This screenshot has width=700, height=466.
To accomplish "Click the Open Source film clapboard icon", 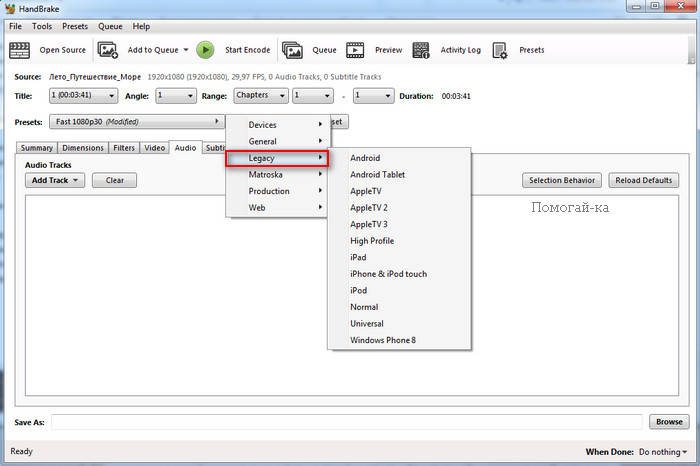I will (20, 50).
